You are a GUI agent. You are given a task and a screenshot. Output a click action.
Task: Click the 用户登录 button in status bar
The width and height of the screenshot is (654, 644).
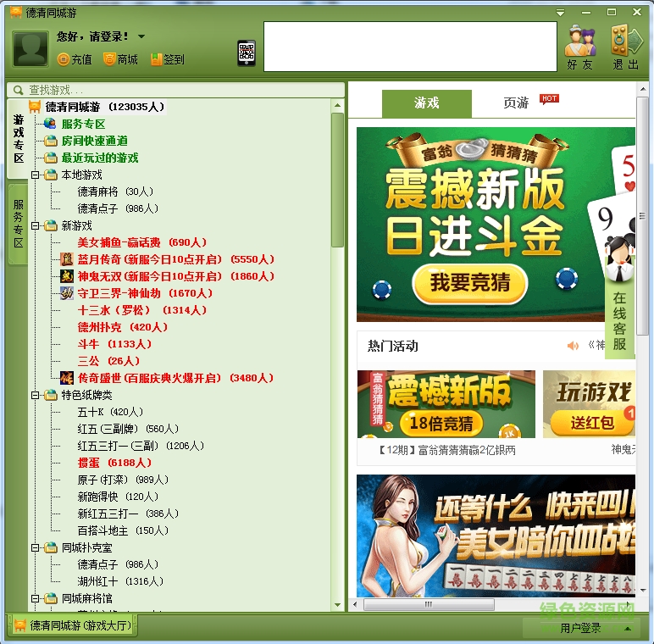[x=580, y=628]
